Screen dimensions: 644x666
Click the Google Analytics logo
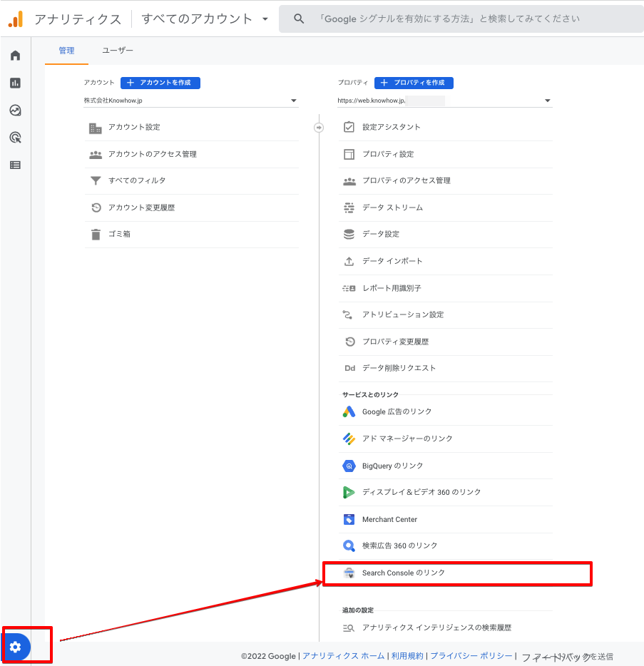coord(16,19)
